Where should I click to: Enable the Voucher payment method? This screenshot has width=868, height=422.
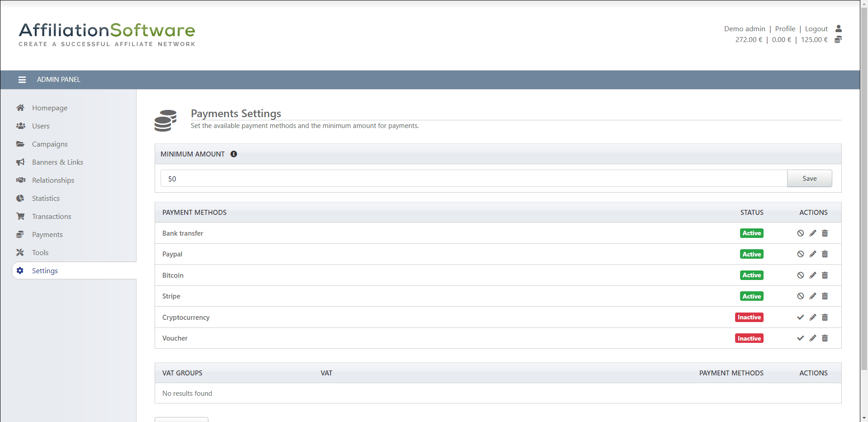point(800,338)
